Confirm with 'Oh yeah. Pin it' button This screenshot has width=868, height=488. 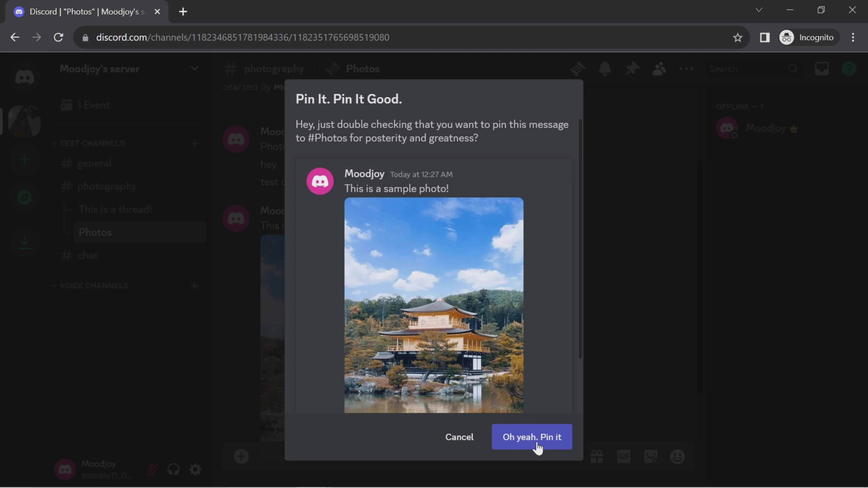click(532, 437)
